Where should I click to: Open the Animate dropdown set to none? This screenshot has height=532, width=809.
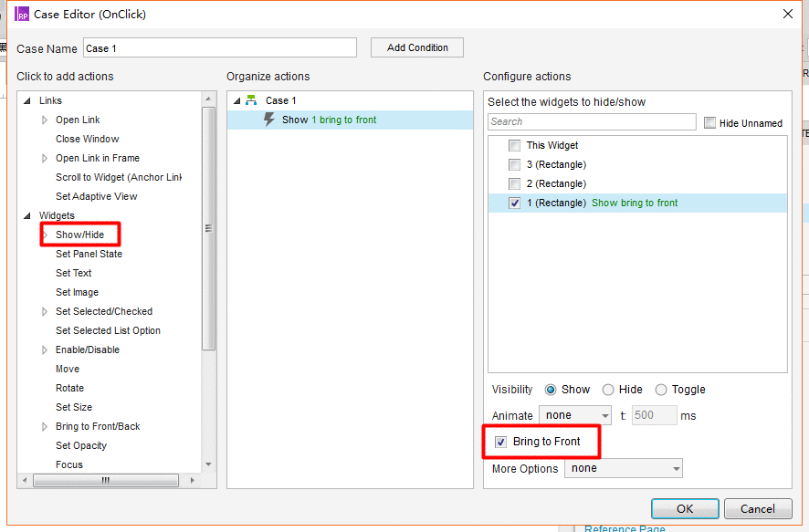(x=574, y=415)
